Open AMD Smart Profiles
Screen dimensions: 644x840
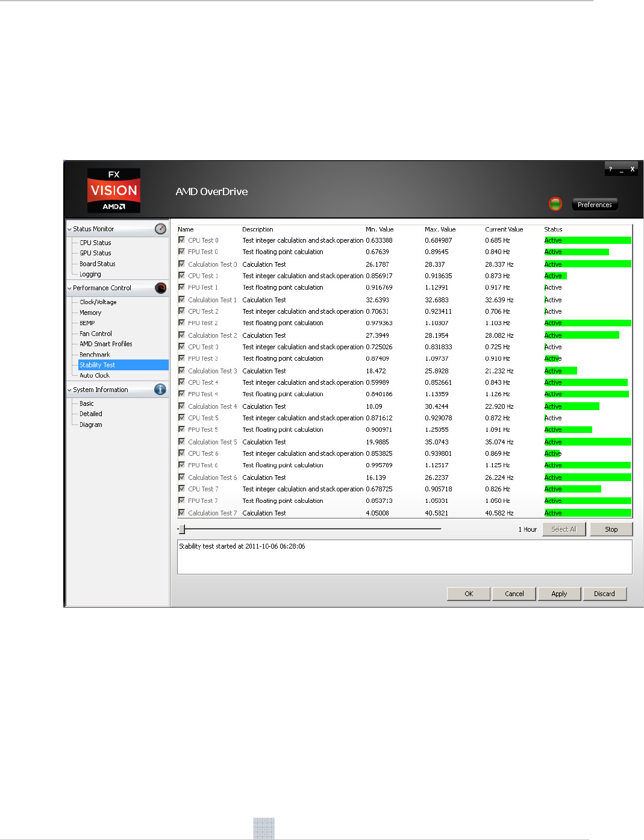[x=106, y=344]
